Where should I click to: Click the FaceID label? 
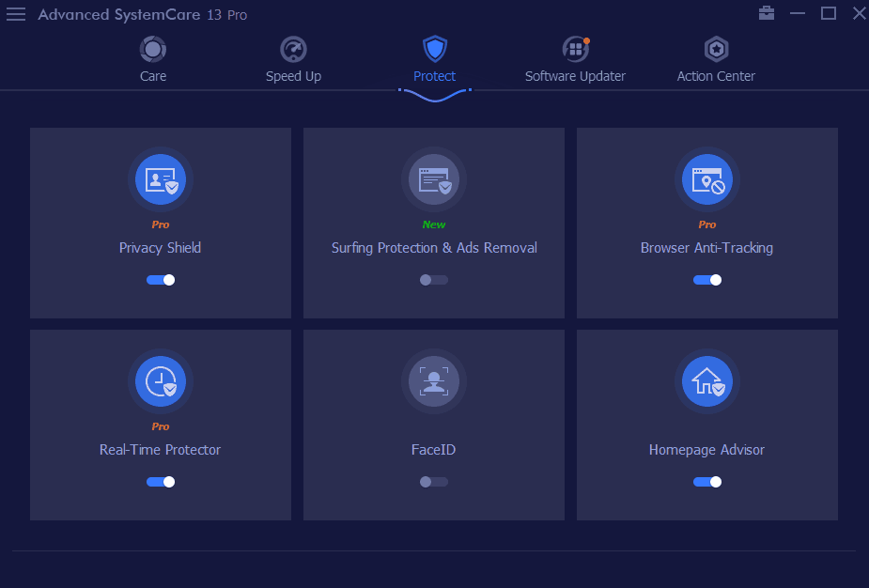pyautogui.click(x=433, y=449)
